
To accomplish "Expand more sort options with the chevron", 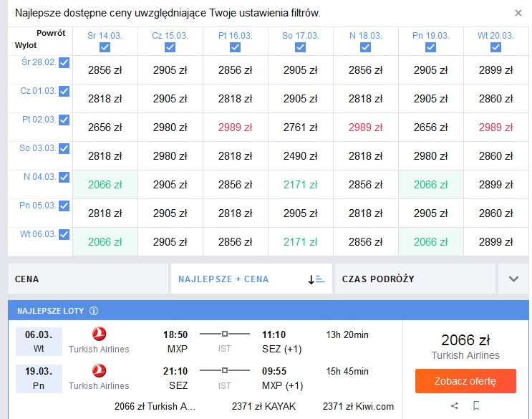I will [x=513, y=279].
